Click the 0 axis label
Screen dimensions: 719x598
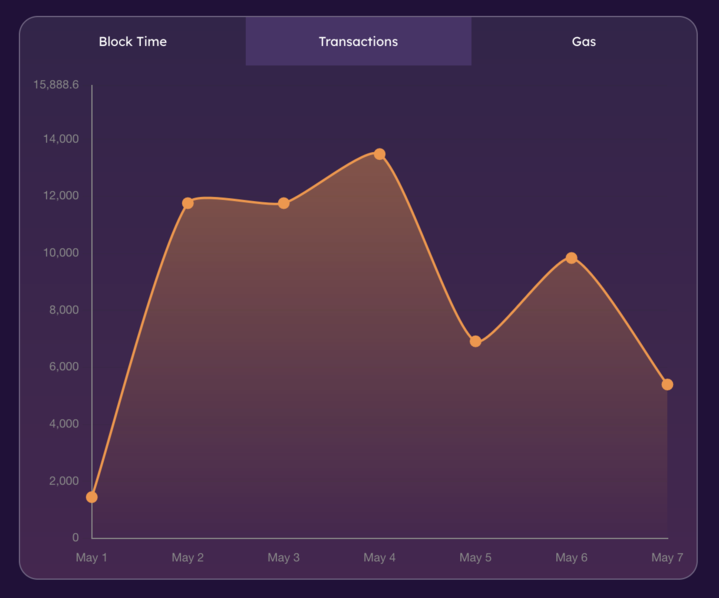point(76,537)
